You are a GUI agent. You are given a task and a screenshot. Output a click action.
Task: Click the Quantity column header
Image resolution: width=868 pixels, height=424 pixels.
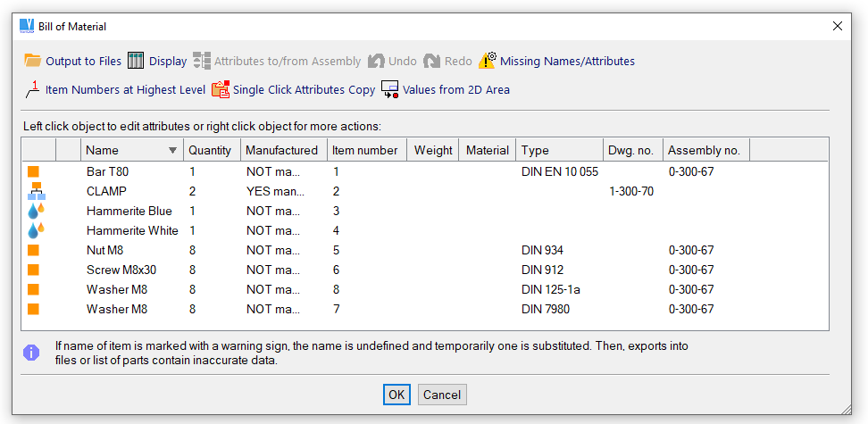[x=210, y=150]
